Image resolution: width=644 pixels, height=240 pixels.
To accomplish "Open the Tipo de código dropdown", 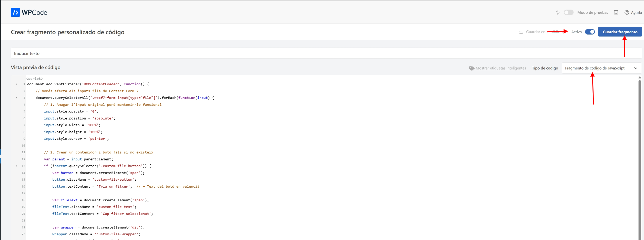I will coord(601,68).
